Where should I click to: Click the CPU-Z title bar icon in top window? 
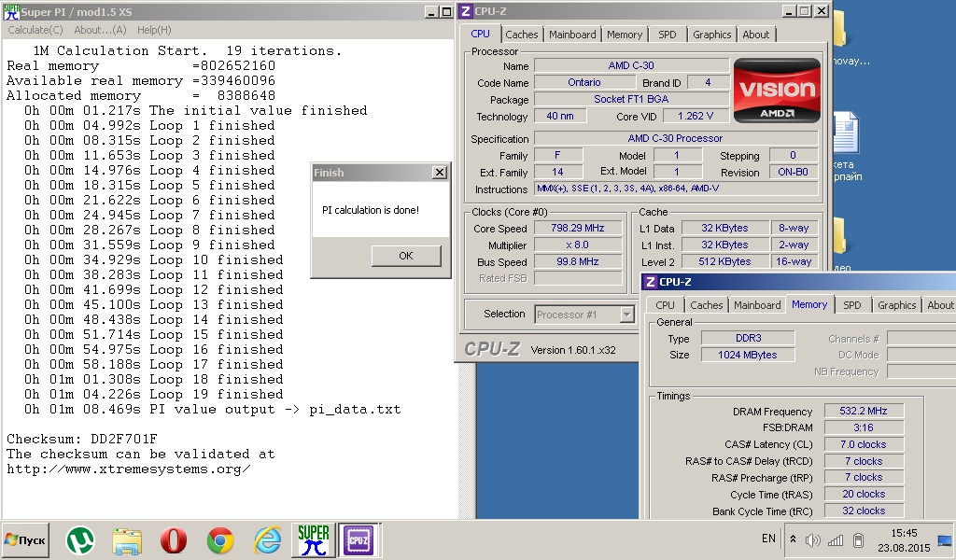click(x=466, y=11)
